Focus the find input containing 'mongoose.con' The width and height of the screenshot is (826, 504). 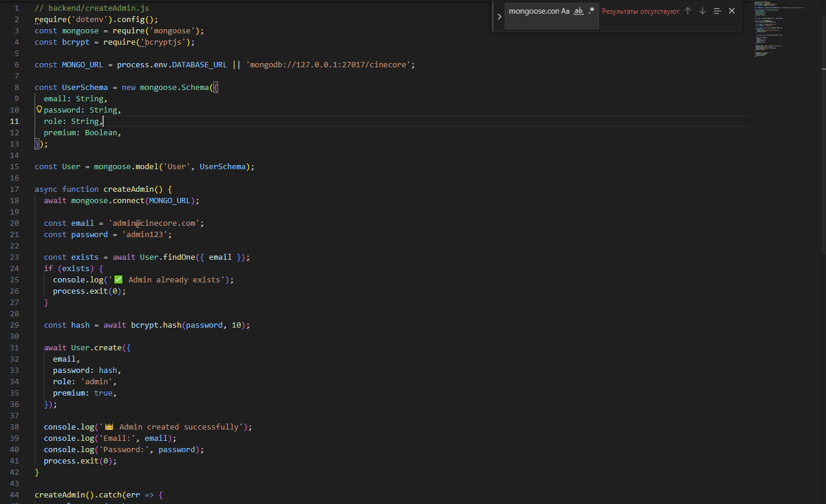click(533, 11)
